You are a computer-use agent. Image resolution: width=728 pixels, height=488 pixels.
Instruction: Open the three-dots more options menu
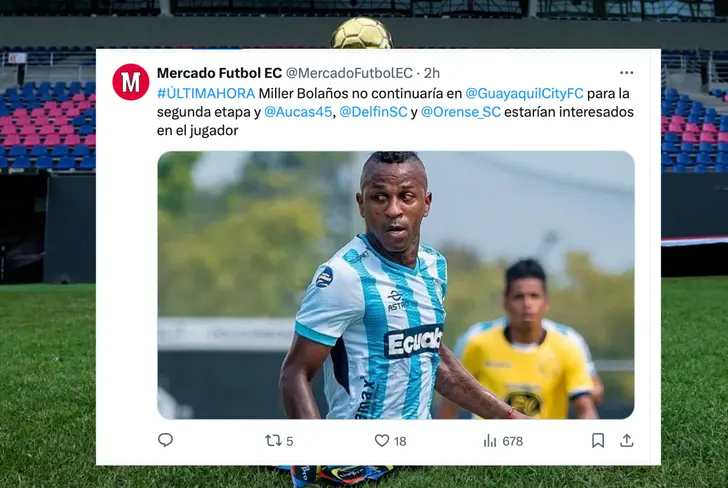tap(626, 72)
